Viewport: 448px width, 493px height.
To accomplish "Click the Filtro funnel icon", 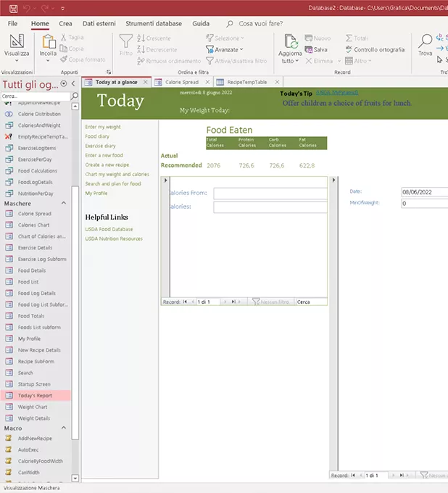I will [125, 41].
